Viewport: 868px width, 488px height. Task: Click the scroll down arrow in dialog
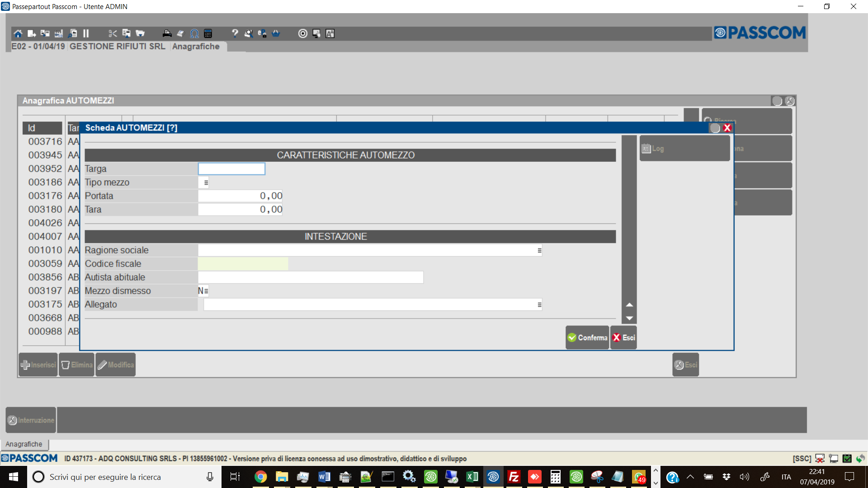coord(629,318)
